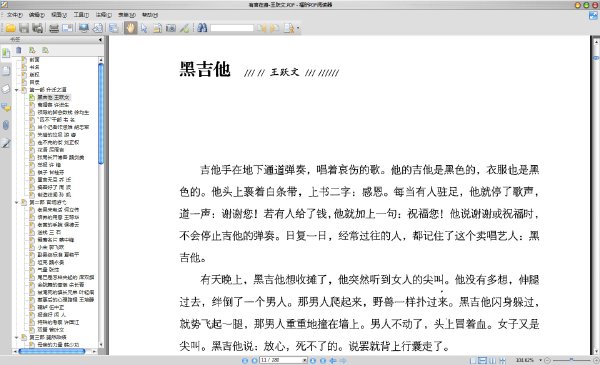Click the toolbar search text field
The image size is (600, 365).
pyautogui.click(x=232, y=28)
